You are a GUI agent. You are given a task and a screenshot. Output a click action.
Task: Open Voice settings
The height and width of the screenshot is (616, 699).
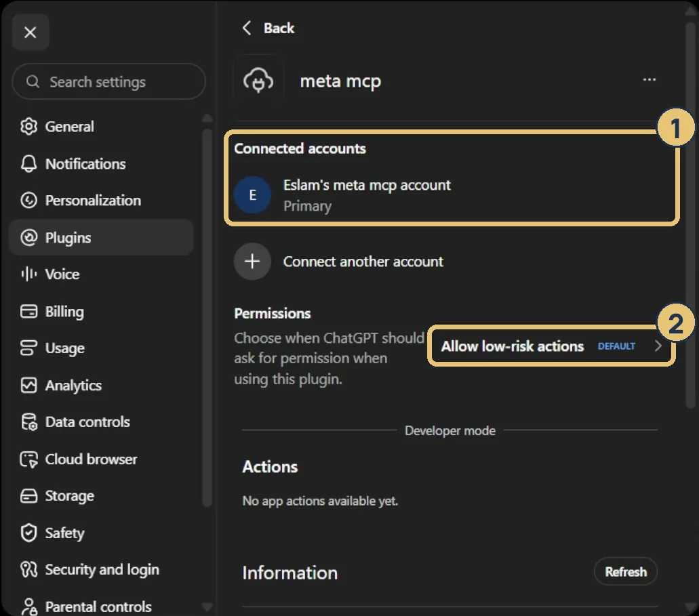(101, 274)
